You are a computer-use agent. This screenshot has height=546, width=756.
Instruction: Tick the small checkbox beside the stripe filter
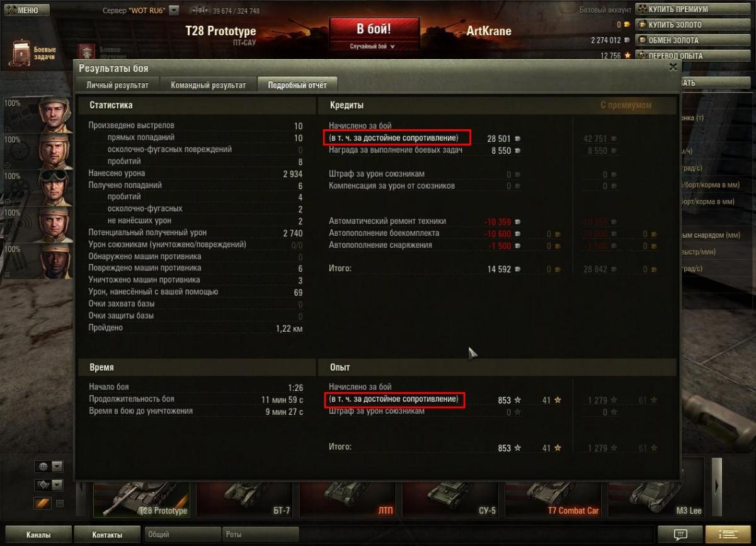pyautogui.click(x=60, y=503)
